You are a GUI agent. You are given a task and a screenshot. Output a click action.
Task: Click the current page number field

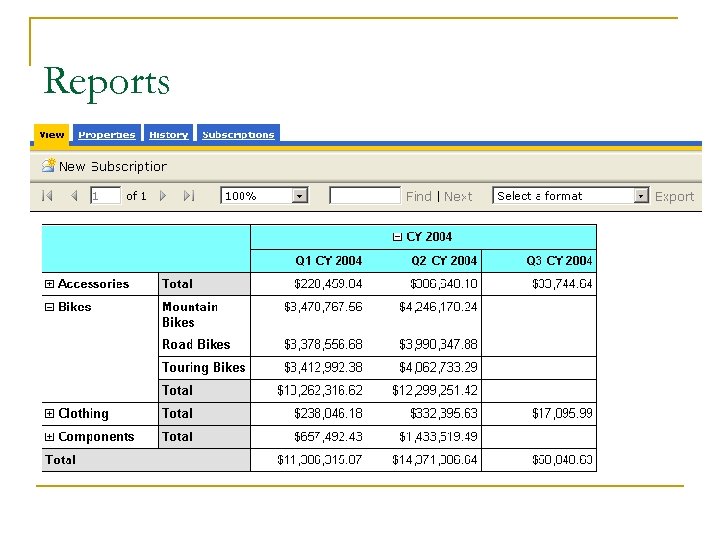[x=106, y=196]
